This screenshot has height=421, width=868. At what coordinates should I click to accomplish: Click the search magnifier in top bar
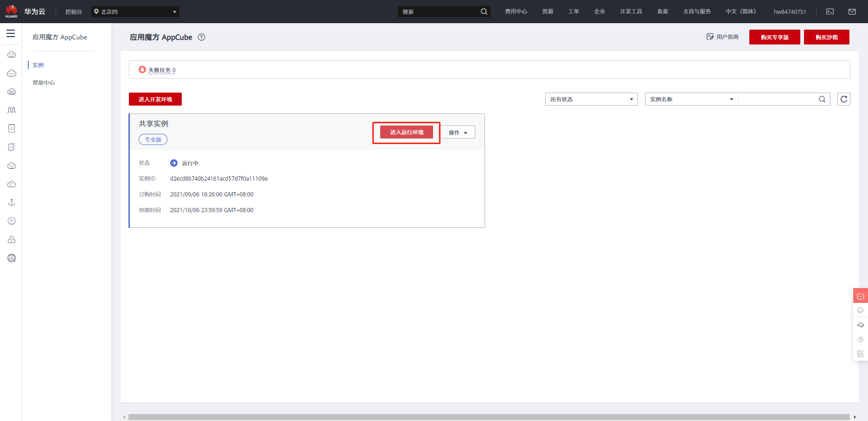coord(484,12)
